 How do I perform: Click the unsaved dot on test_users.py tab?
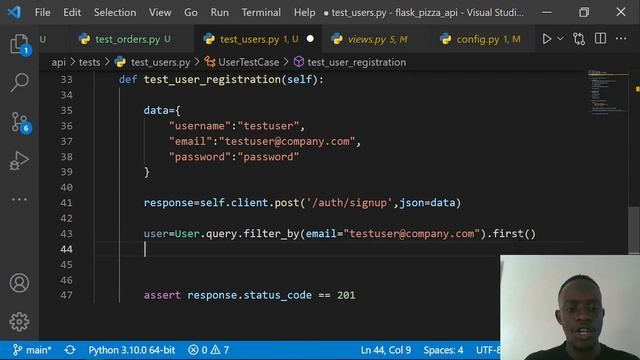[310, 39]
